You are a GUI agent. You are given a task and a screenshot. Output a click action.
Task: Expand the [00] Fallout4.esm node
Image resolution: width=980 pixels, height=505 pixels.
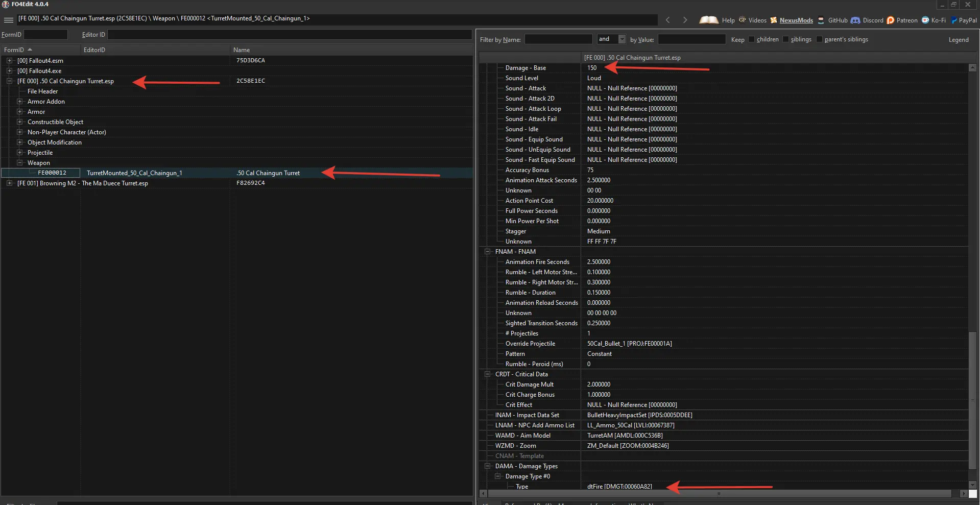click(x=9, y=60)
